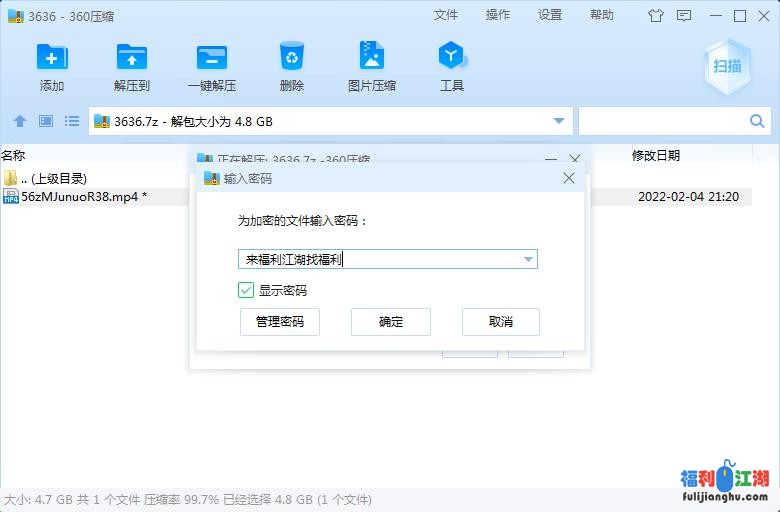The height and width of the screenshot is (512, 780).
Task: Click the search magnifier icon
Action: coord(757,121)
